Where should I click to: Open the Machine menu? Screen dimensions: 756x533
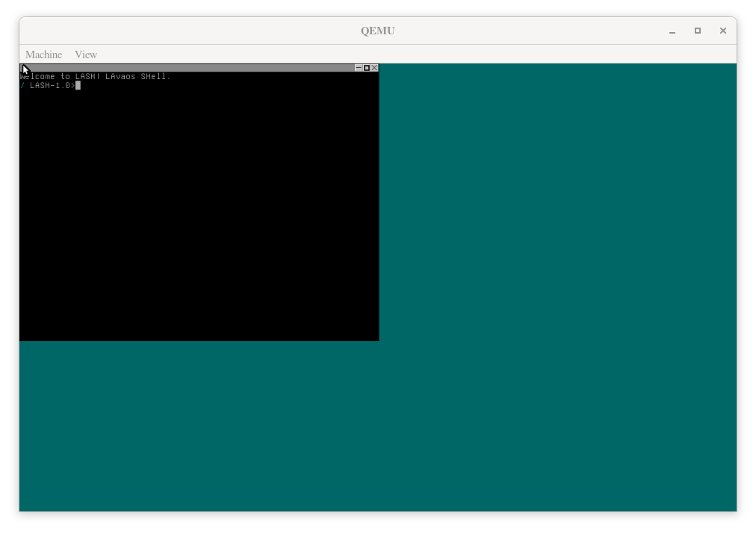[44, 54]
